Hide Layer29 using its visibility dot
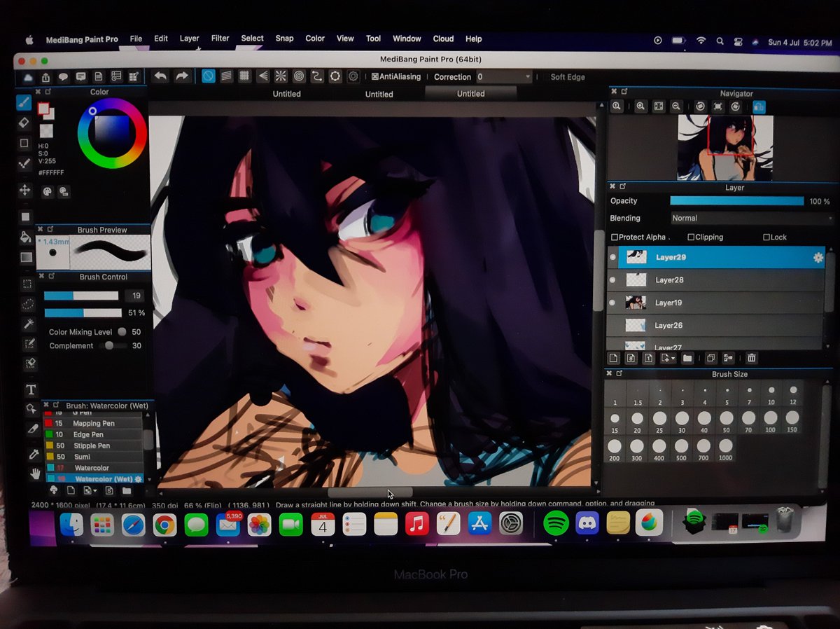Image resolution: width=840 pixels, height=629 pixels. 613,258
